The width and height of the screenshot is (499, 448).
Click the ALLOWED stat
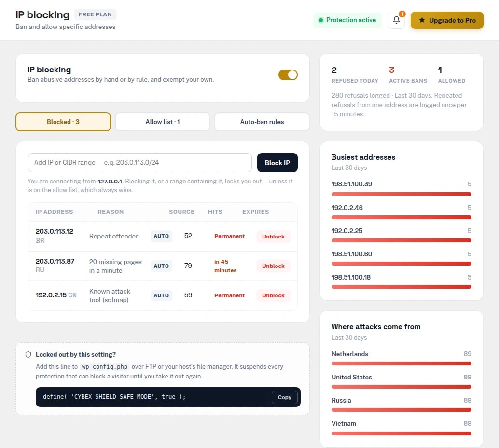click(x=452, y=75)
